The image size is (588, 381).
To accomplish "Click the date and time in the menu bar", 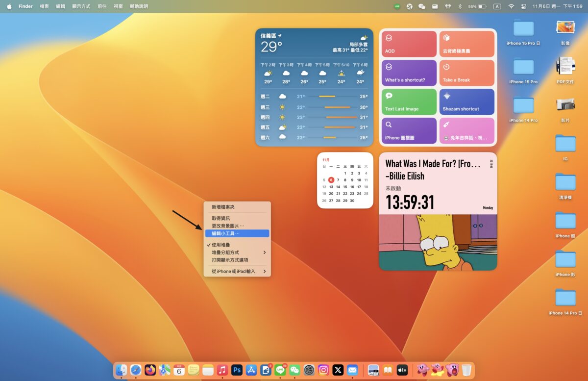I will pos(557,6).
